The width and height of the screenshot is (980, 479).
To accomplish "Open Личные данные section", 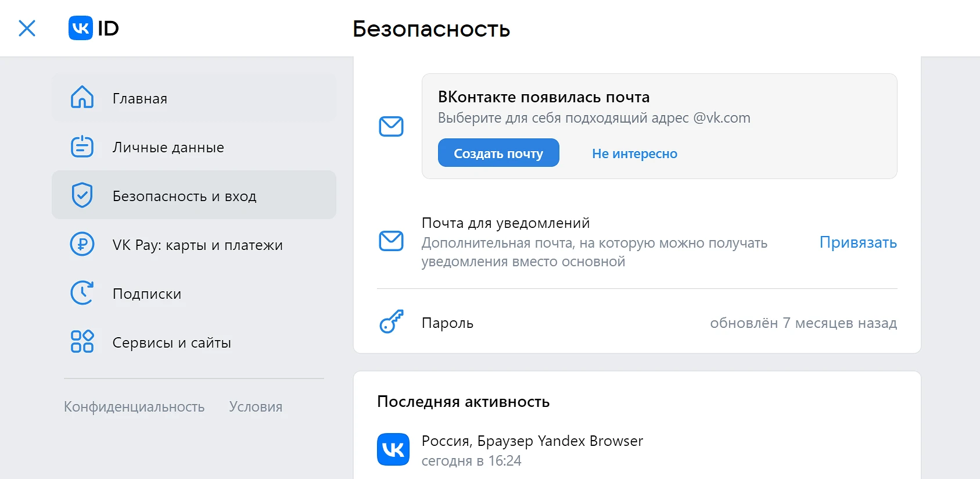I will point(168,148).
